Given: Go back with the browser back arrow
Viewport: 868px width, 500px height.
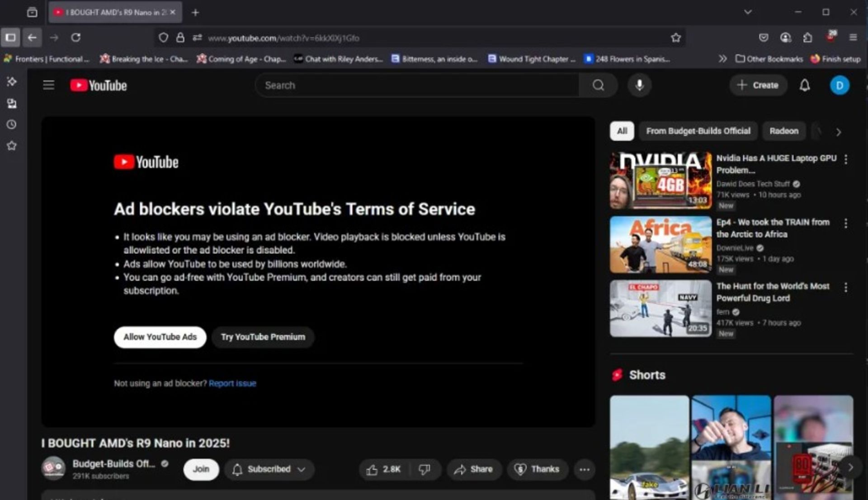Looking at the screenshot, I should coord(32,37).
